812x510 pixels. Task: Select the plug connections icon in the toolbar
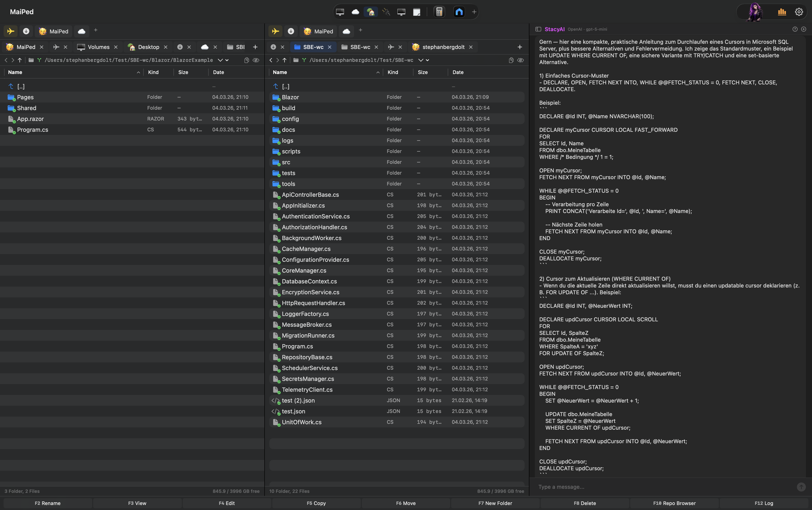386,12
